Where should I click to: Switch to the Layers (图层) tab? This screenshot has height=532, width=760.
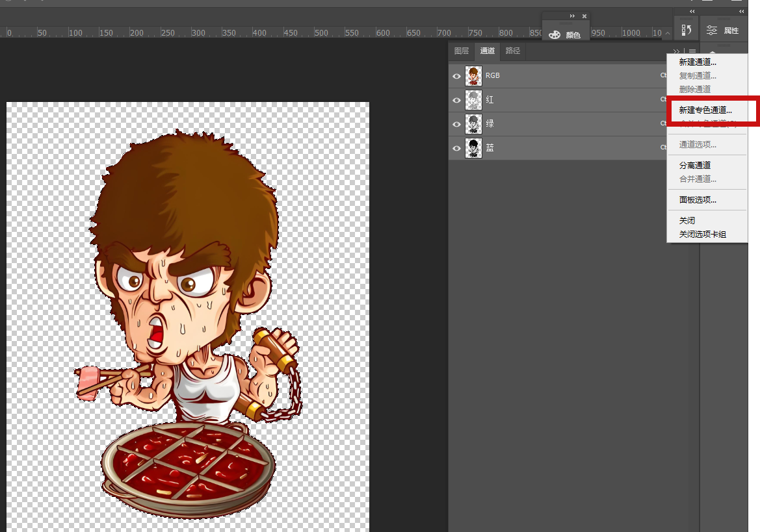point(461,51)
